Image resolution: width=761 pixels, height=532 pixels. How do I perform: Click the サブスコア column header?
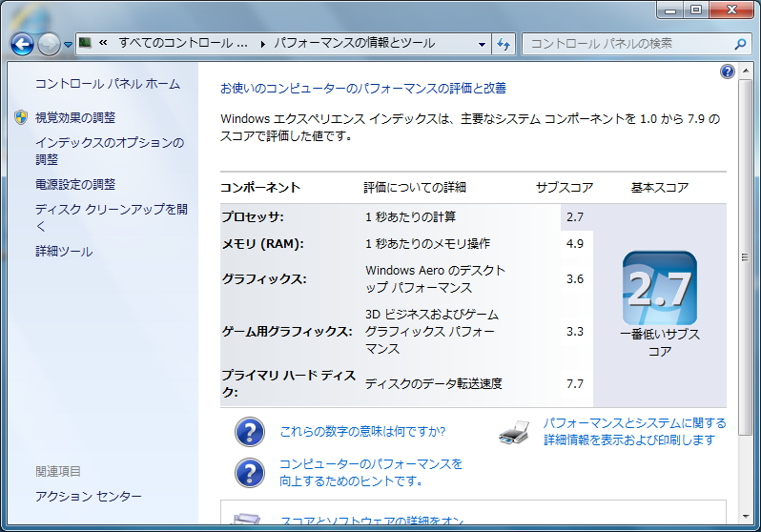(565, 188)
